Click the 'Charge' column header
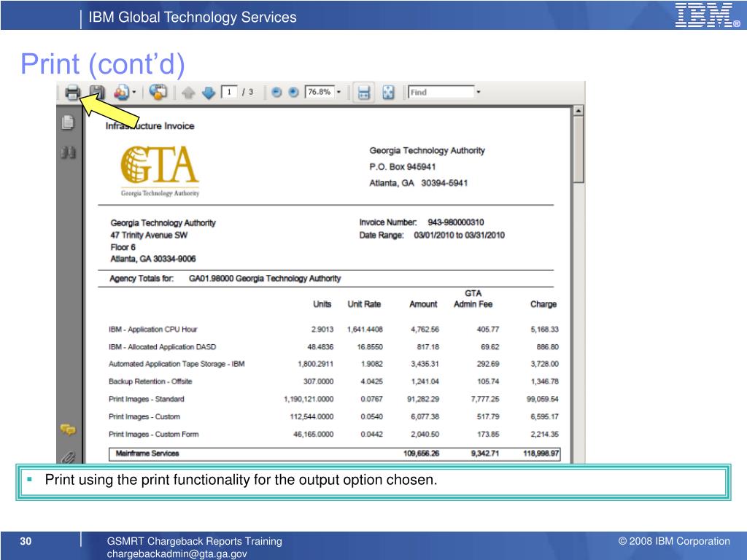 coord(543,304)
